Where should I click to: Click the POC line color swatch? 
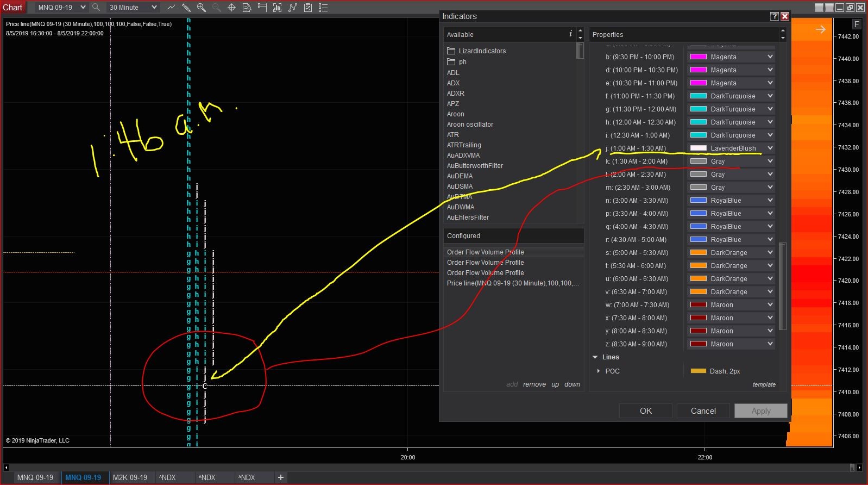click(698, 371)
